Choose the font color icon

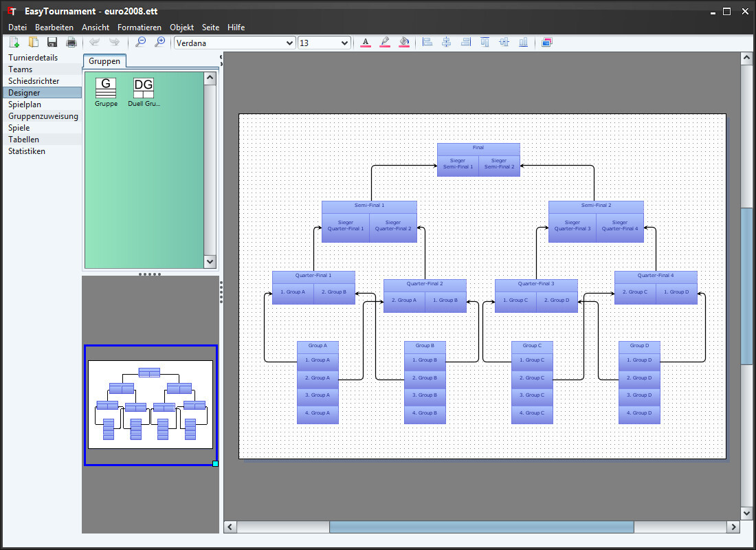(x=366, y=43)
